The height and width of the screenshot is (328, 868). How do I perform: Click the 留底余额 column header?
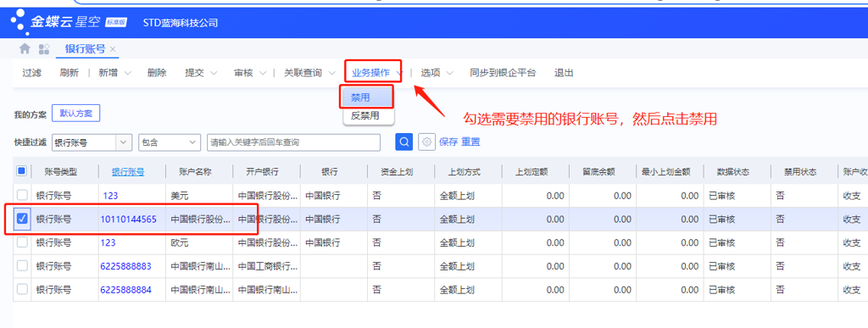(599, 172)
